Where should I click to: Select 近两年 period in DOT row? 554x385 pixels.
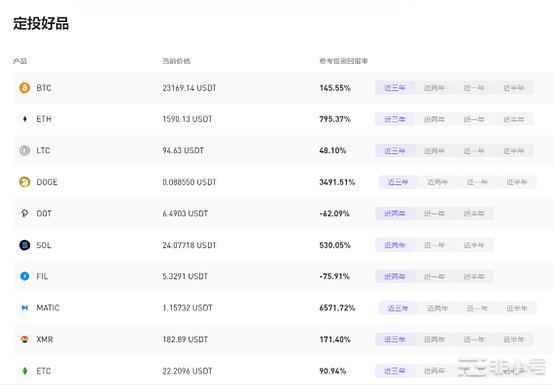coord(395,213)
